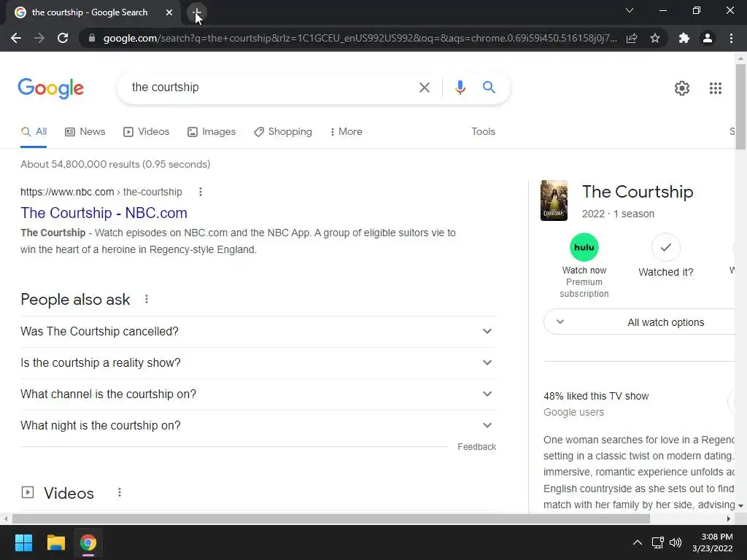Open search Tools
Screen dimensions: 747x560
coord(483,131)
